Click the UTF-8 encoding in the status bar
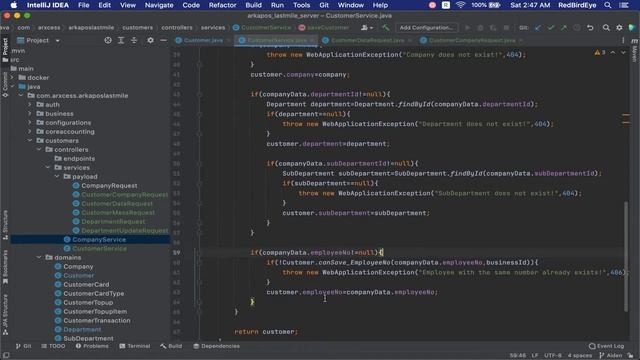640x360 pixels. (x=553, y=356)
